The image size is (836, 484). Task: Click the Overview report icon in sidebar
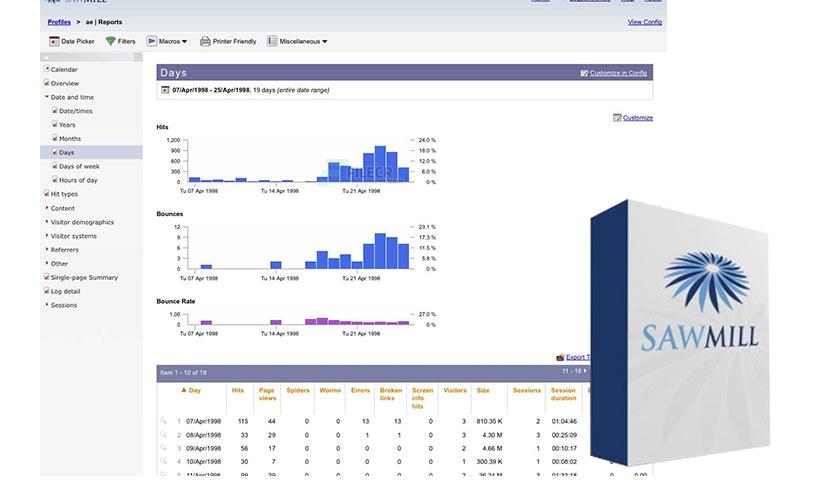click(x=46, y=83)
